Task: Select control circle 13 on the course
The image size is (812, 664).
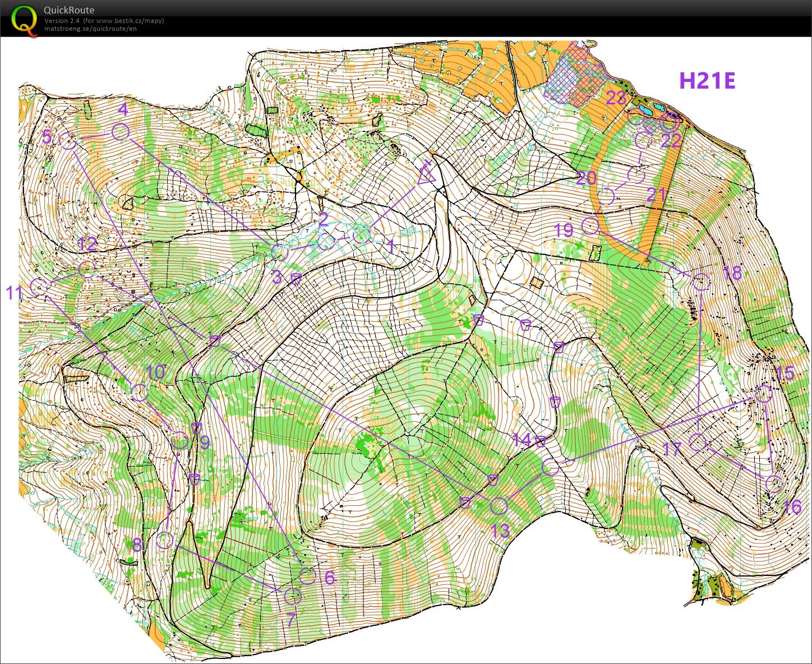Action: coord(499,505)
